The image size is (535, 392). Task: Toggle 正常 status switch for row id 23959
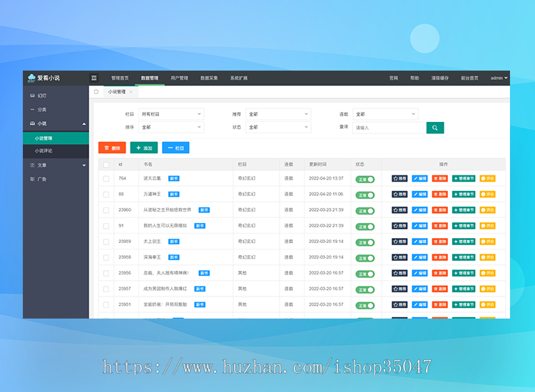[365, 242]
